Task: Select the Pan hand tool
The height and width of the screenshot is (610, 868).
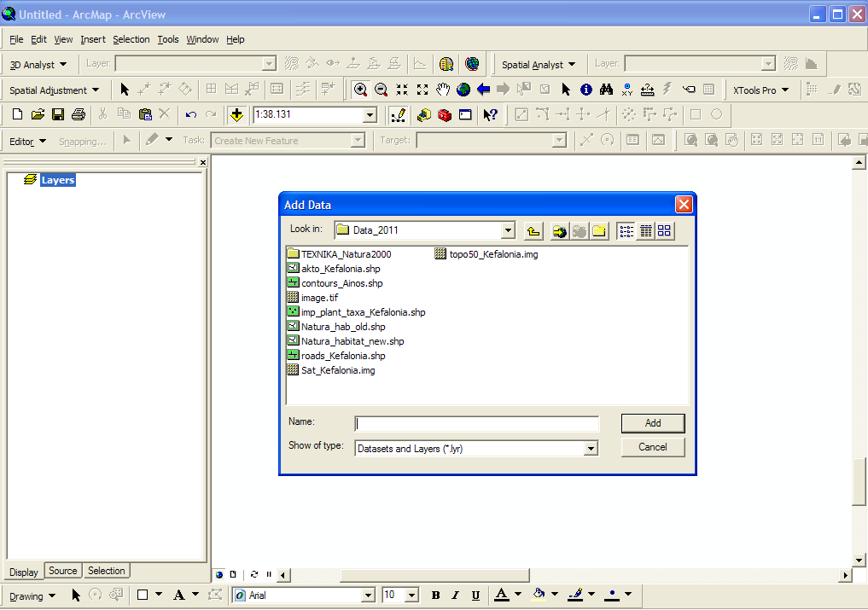Action: coord(443,90)
